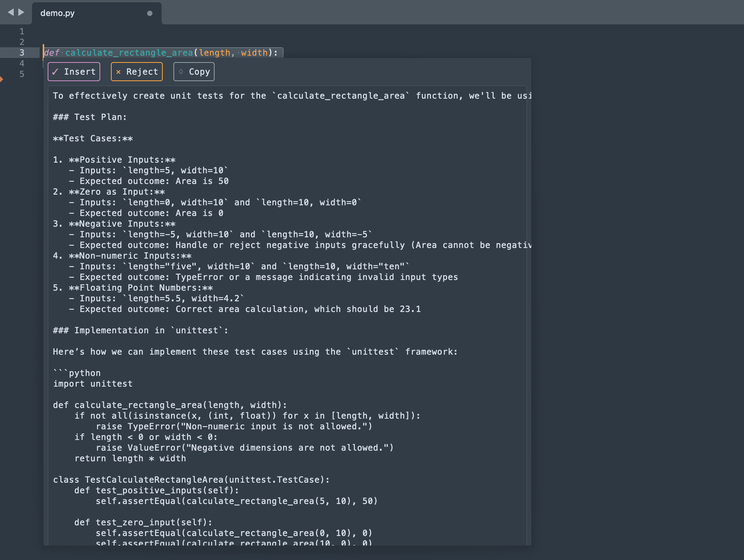Go to previous tab with left arrow
The width and height of the screenshot is (744, 560).
[11, 12]
